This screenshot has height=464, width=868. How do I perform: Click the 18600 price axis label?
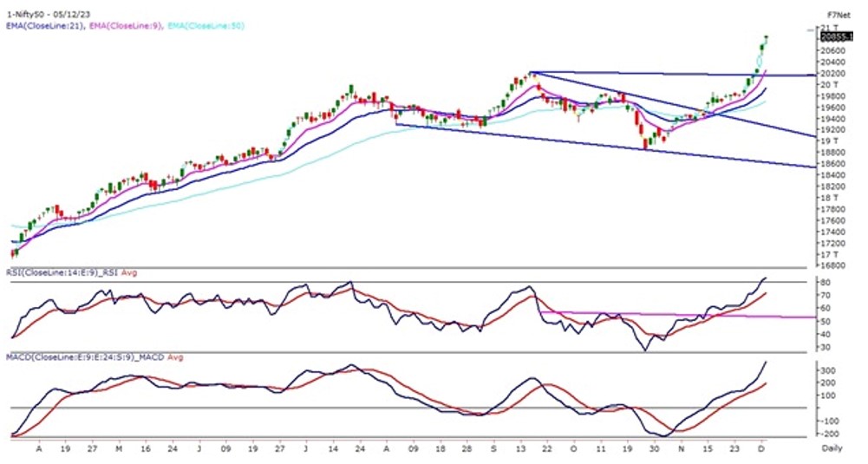click(833, 164)
